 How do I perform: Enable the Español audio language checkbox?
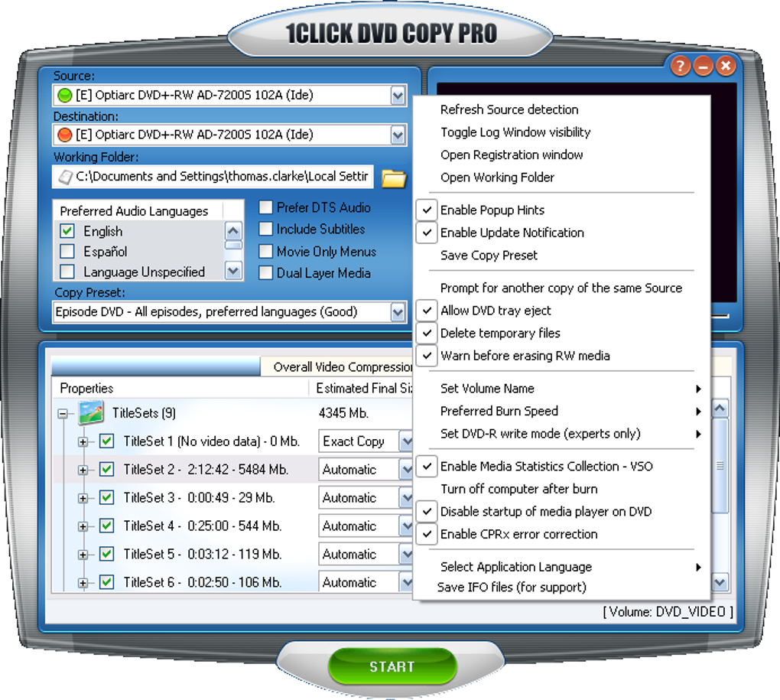[x=67, y=251]
